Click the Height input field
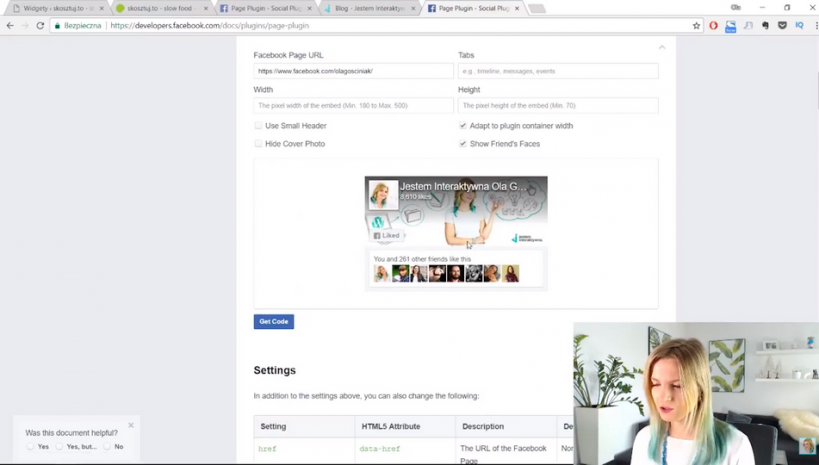 pos(558,106)
